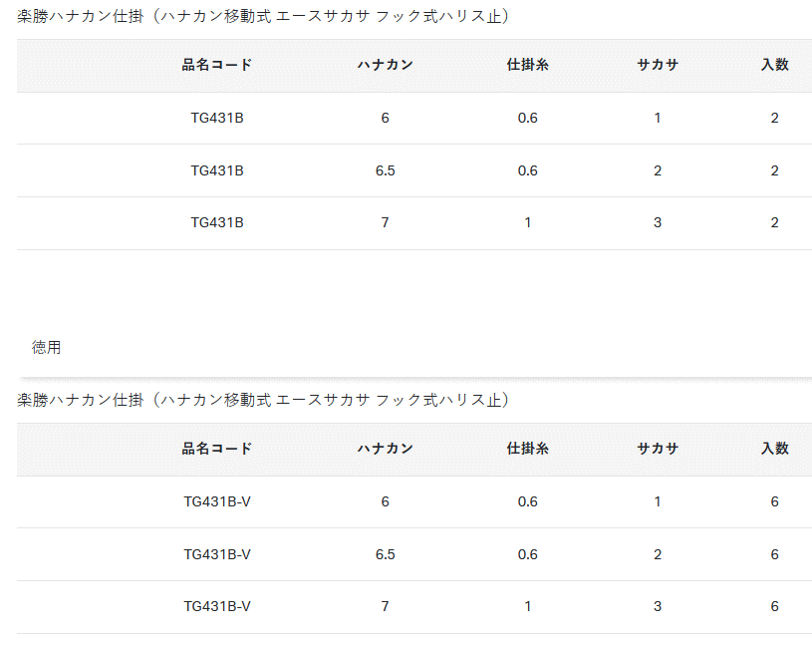The width and height of the screenshot is (812, 645).
Task: Click 品名コード header in TG431B-V table
Action: pos(217,449)
